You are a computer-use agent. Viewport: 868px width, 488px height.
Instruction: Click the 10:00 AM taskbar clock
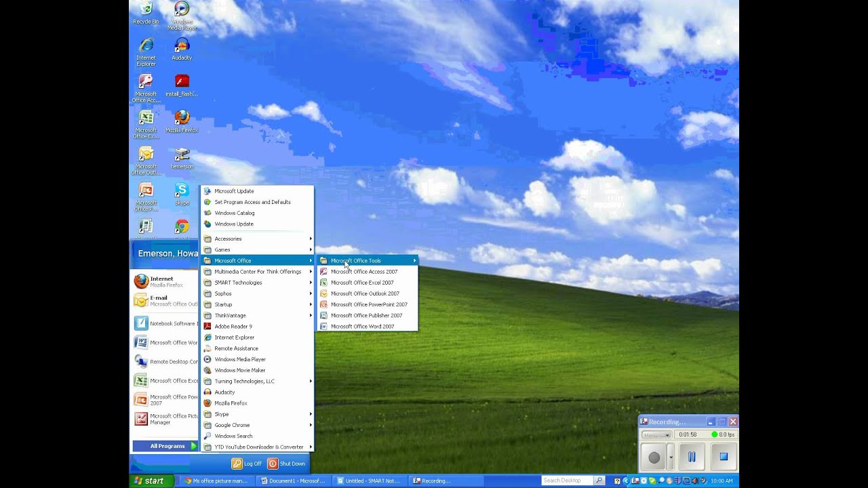click(722, 481)
